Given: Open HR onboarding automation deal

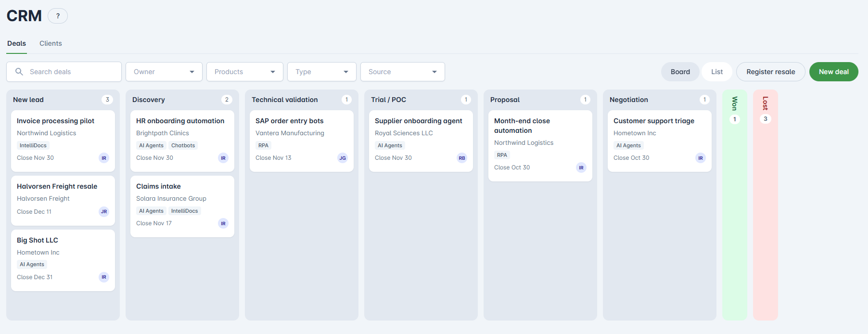Looking at the screenshot, I should pos(182,141).
